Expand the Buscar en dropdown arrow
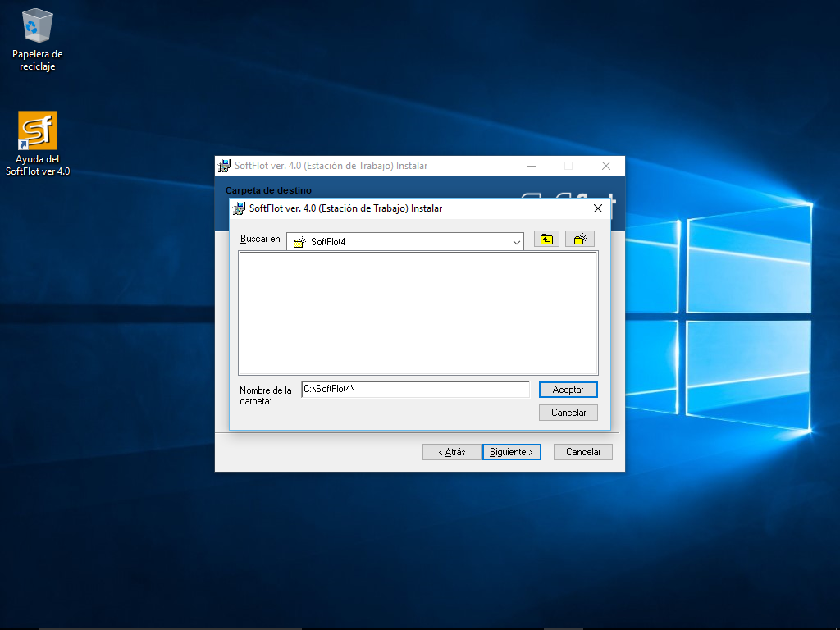The height and width of the screenshot is (630, 840). 516,242
